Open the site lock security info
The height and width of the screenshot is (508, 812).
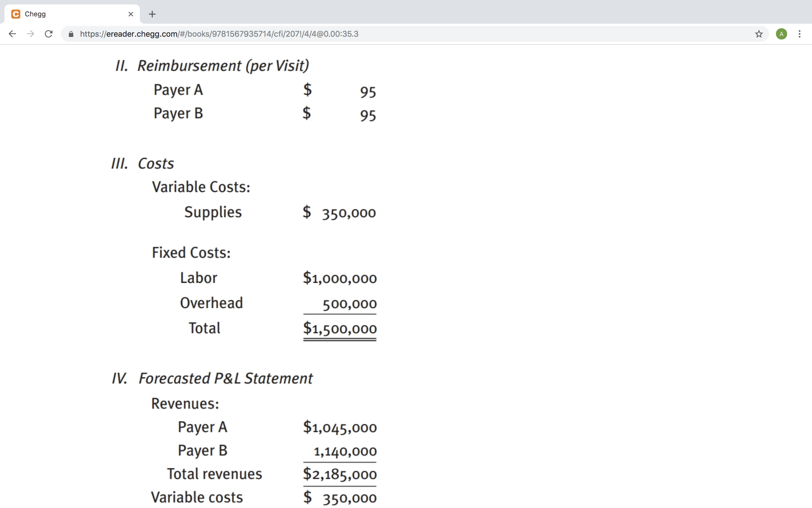(x=71, y=34)
